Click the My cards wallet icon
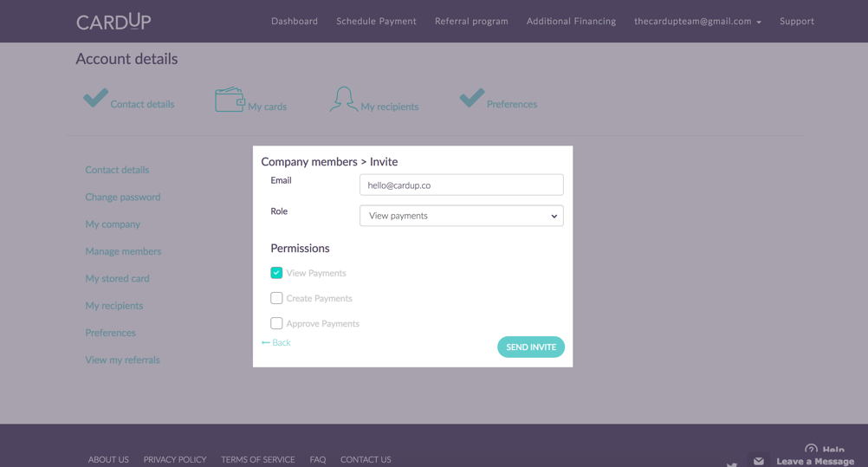Image resolution: width=868 pixels, height=467 pixels. tap(230, 100)
